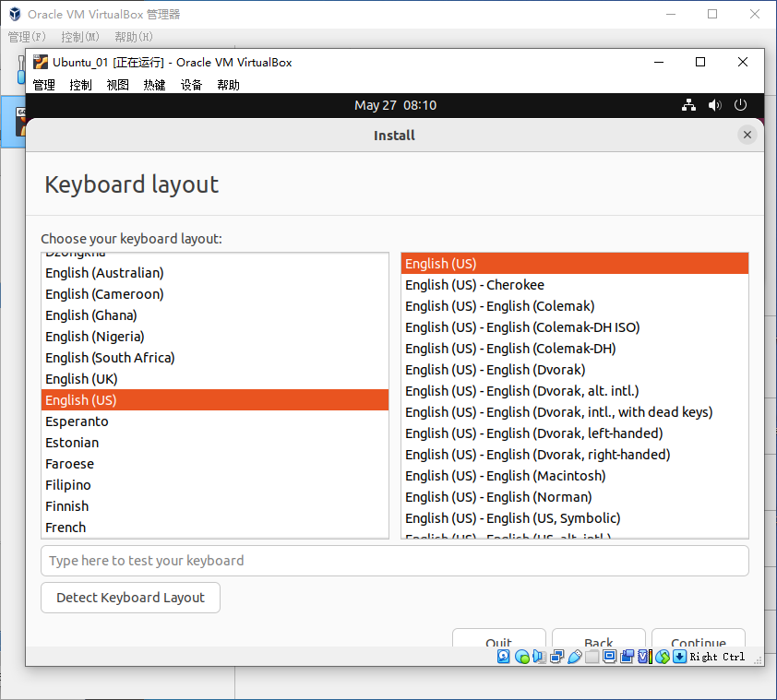
Task: Select English (Dvorak) variant
Action: (x=575, y=370)
